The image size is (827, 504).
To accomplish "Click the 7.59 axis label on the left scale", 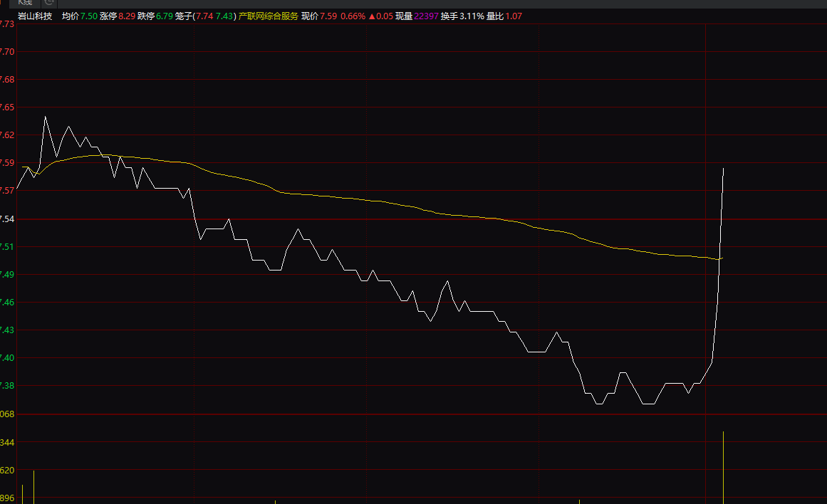I will 7,163.
